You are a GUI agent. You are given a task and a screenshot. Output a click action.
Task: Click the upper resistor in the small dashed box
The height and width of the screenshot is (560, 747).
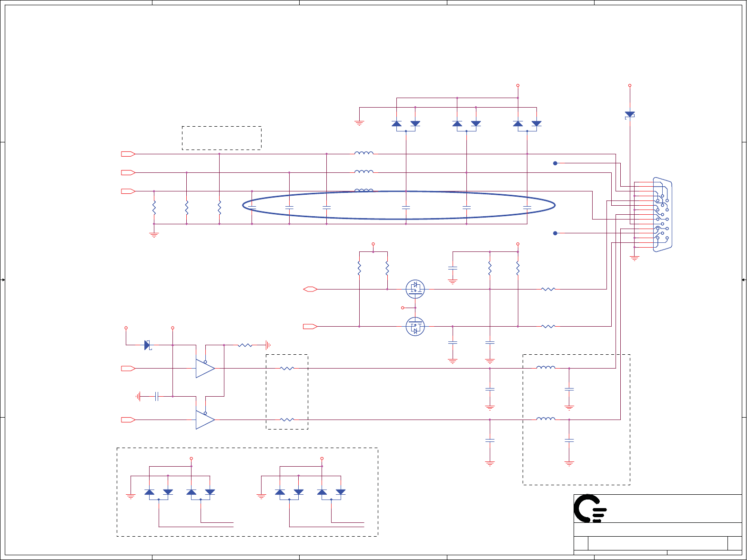287,368
